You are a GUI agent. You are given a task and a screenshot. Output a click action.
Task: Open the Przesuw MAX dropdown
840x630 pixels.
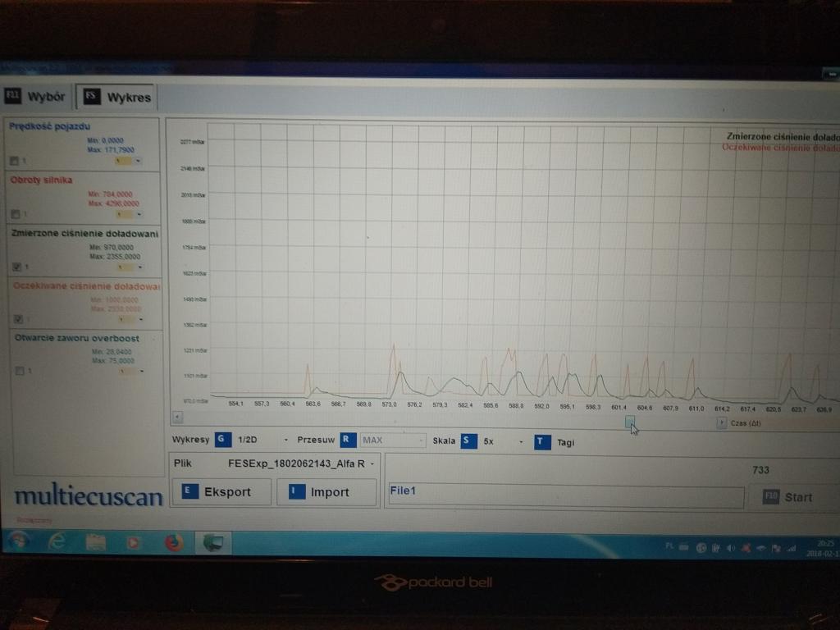(393, 441)
